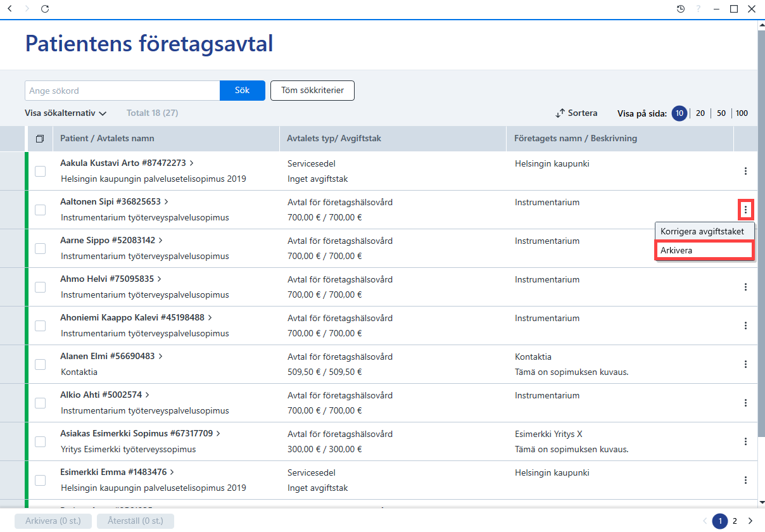
Task: Expand chevron next to Alkio Ahti #5002574
Action: pyautogui.click(x=148, y=395)
